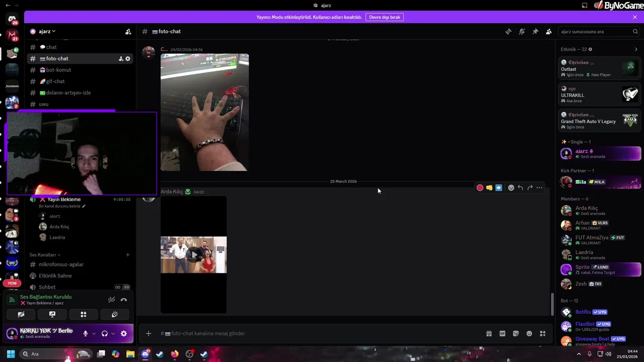
Task: Open soundboard button in voice panel
Action: coord(115,315)
